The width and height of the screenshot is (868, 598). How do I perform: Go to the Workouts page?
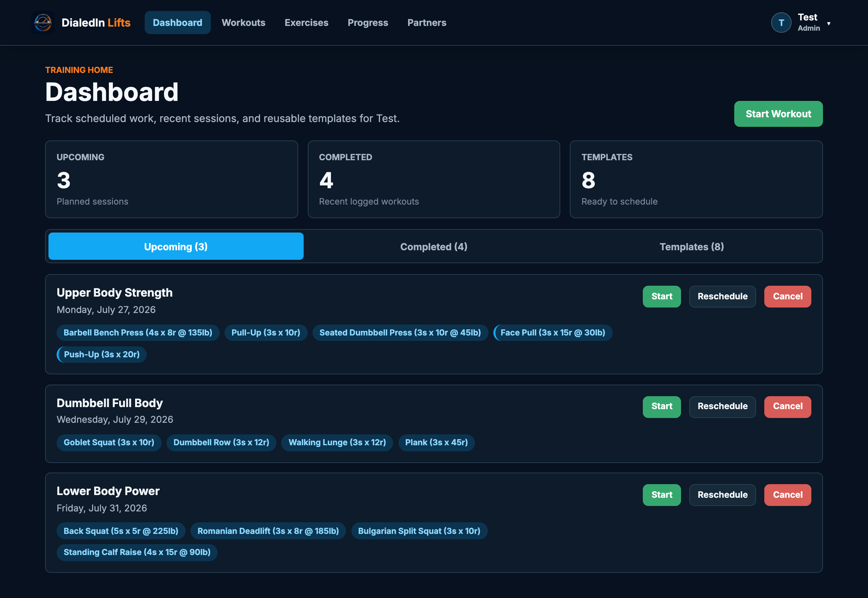243,23
